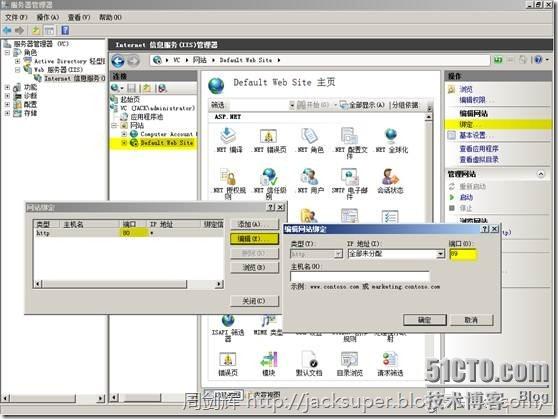The height and width of the screenshot is (419, 558).
Task: Click the 查看虚拟目录 link
Action: (479, 159)
